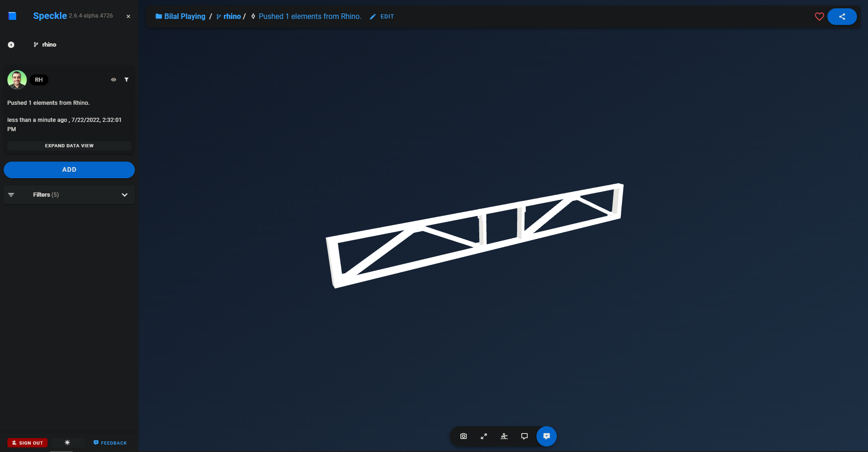Add a new comment on the model
The height and width of the screenshot is (452, 868).
[x=547, y=436]
